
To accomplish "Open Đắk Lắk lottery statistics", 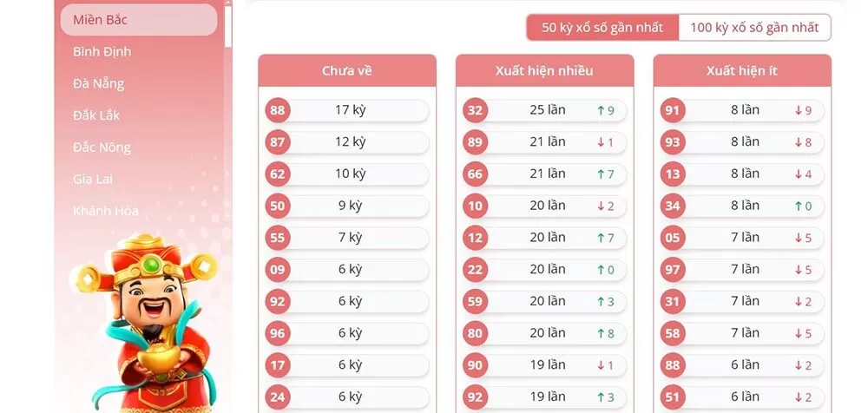I will (x=97, y=115).
